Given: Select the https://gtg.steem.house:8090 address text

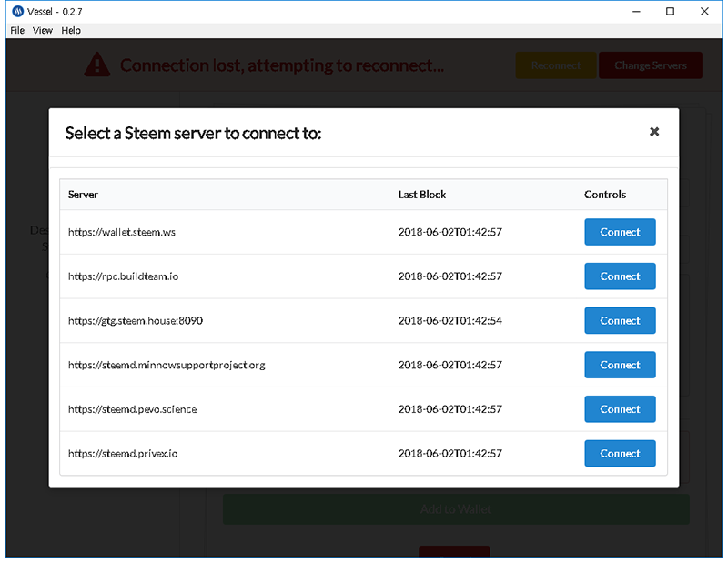Looking at the screenshot, I should tap(135, 321).
